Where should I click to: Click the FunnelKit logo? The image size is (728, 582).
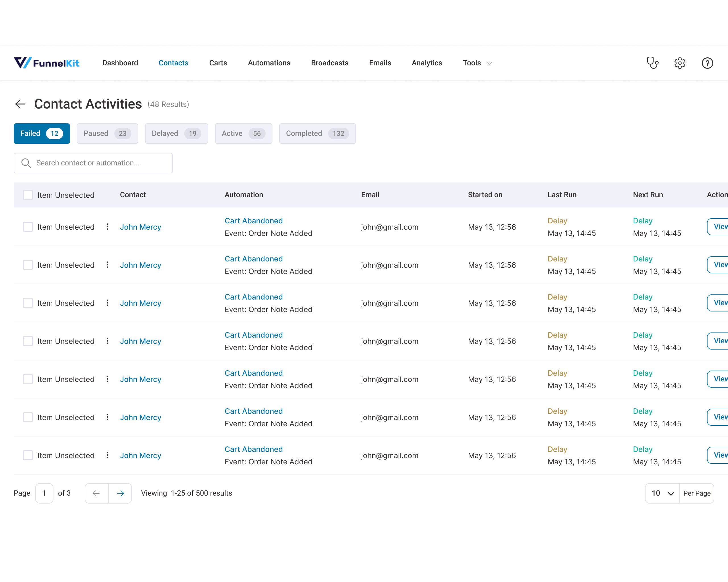[47, 63]
